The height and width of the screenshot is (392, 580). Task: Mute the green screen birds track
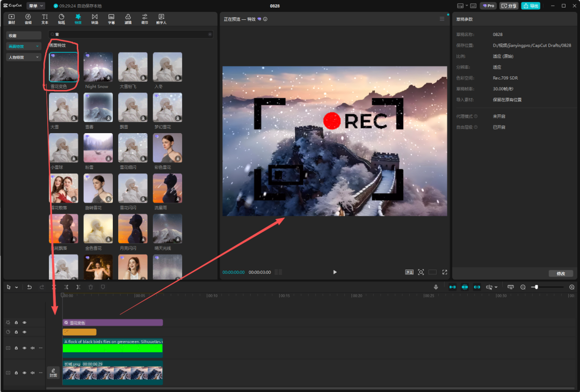click(x=32, y=348)
